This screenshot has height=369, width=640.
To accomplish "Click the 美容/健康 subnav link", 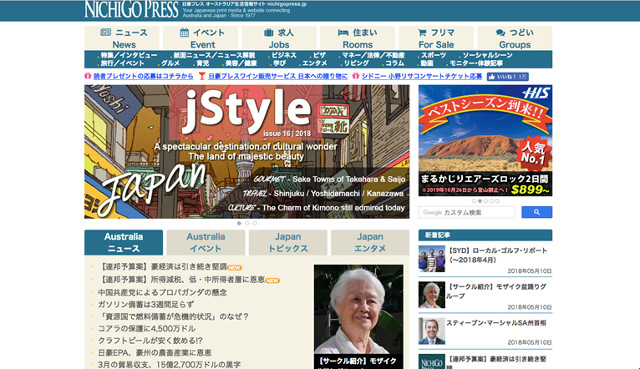I will click(x=241, y=63).
